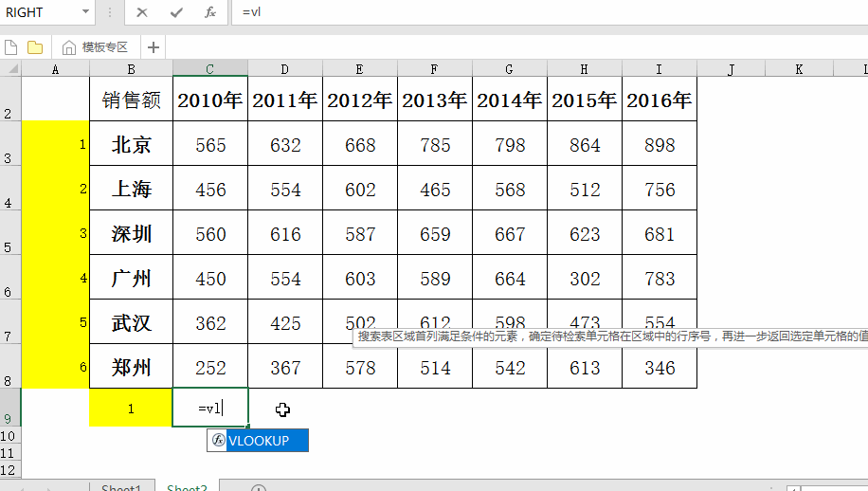Open the yellow folder icon
The width and height of the screenshot is (868, 491).
[x=35, y=47]
